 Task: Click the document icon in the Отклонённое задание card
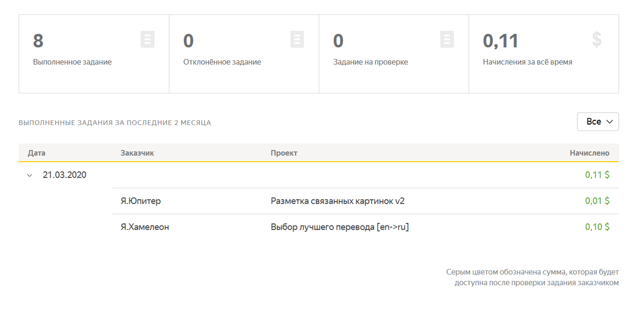(x=298, y=39)
